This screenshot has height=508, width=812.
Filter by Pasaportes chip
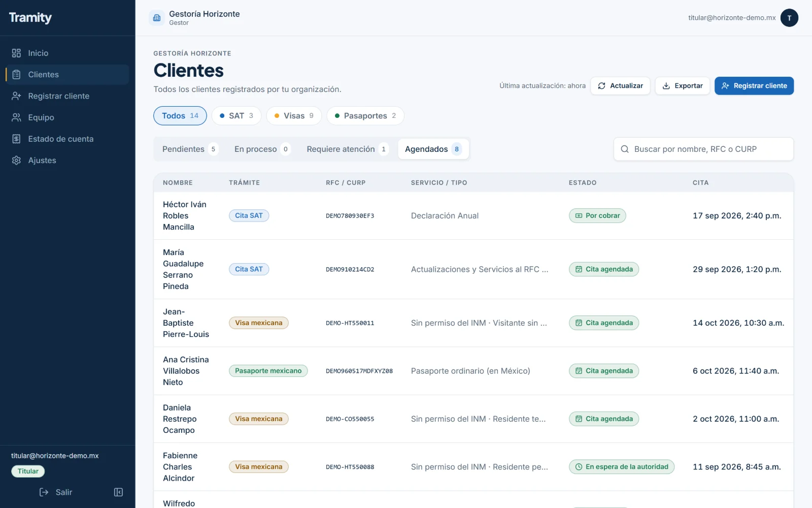tap(365, 116)
